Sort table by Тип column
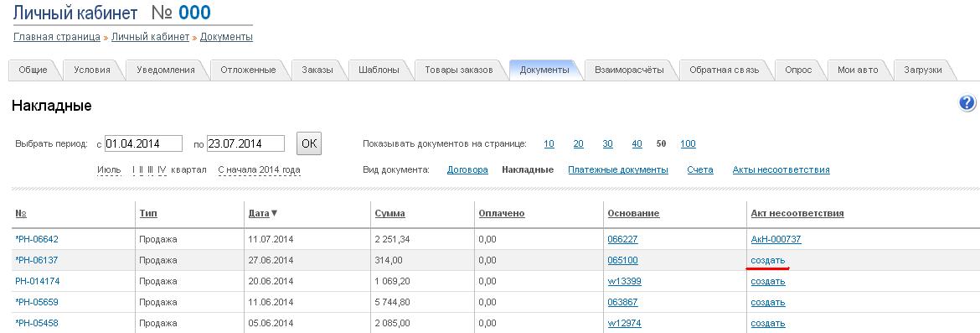This screenshot has width=980, height=333. [148, 213]
